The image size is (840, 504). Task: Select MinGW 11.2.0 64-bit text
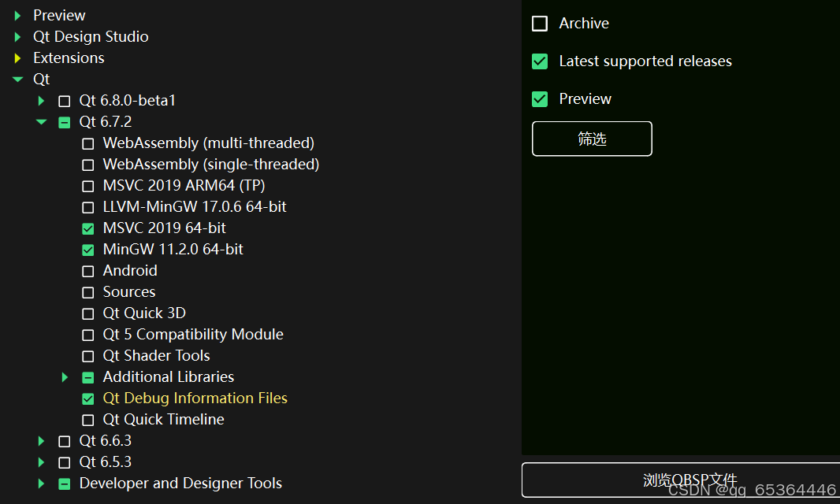(x=173, y=249)
